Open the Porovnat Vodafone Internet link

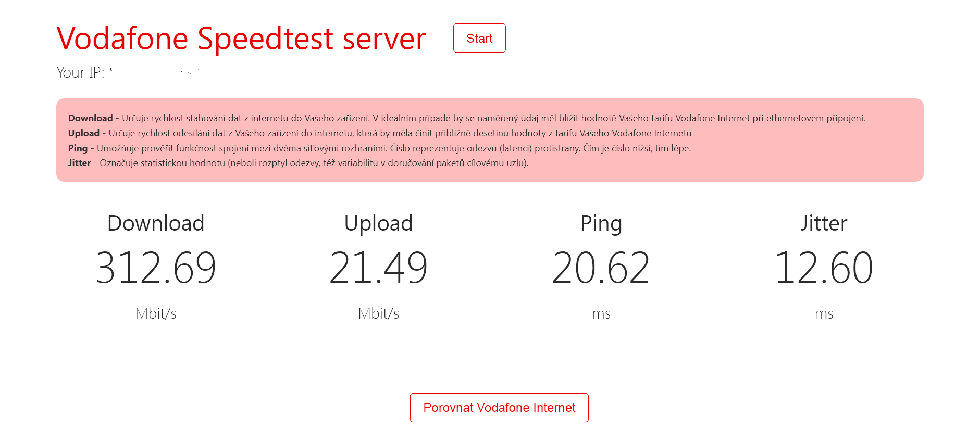coord(499,408)
